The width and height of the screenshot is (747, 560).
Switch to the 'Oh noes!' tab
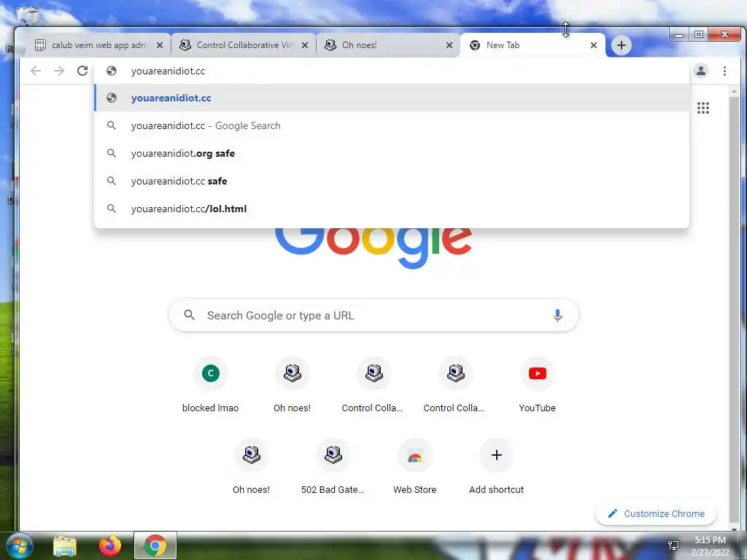tap(388, 45)
